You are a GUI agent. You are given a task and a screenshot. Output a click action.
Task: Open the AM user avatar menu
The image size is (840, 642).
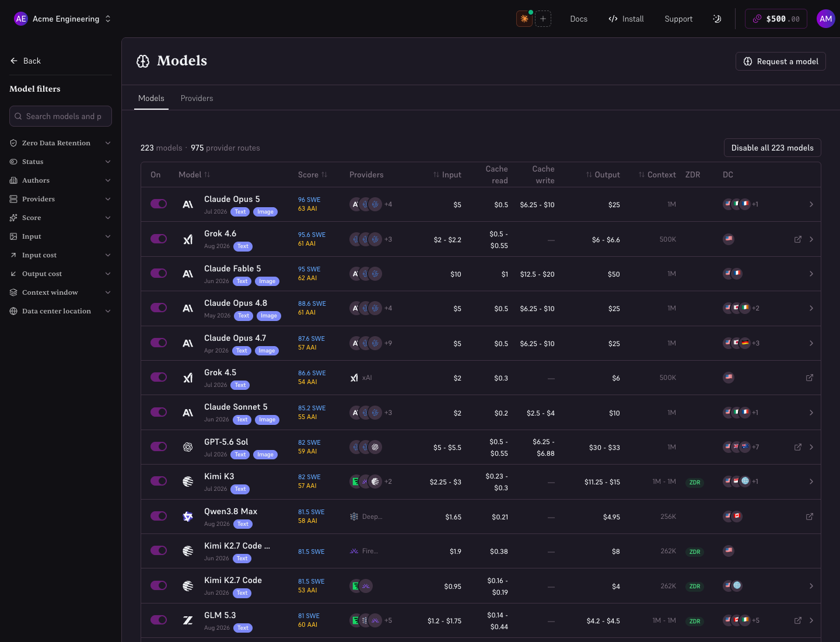coord(826,19)
